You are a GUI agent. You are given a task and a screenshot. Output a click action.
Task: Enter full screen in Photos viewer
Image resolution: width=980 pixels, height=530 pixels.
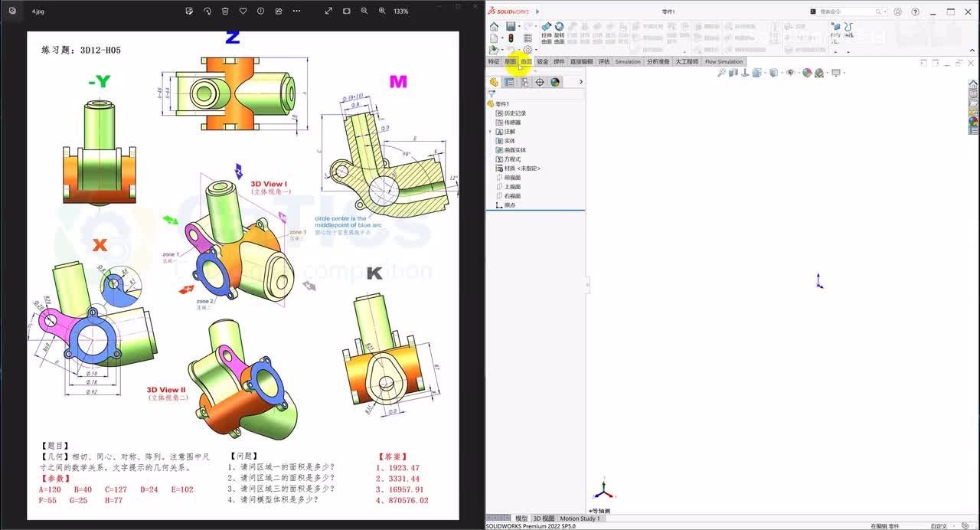point(328,11)
